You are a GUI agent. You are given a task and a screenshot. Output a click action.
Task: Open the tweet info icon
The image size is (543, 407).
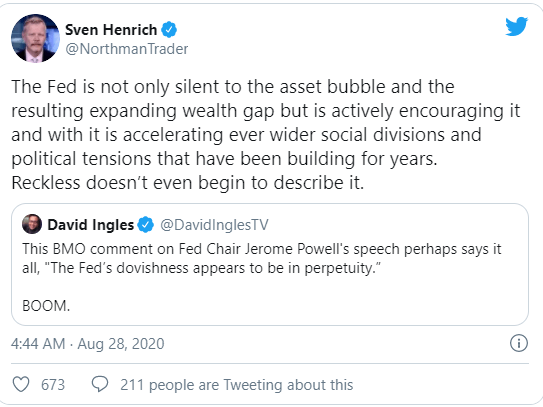click(x=519, y=343)
